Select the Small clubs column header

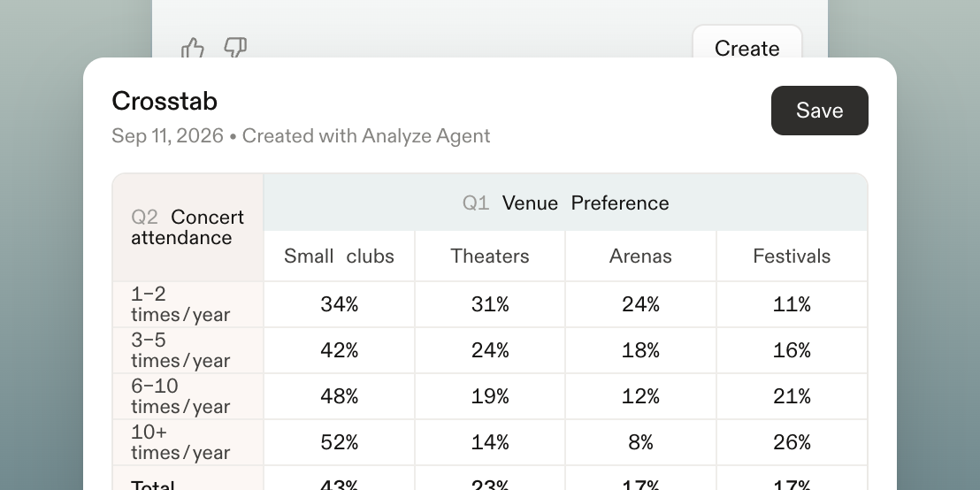[x=339, y=256]
